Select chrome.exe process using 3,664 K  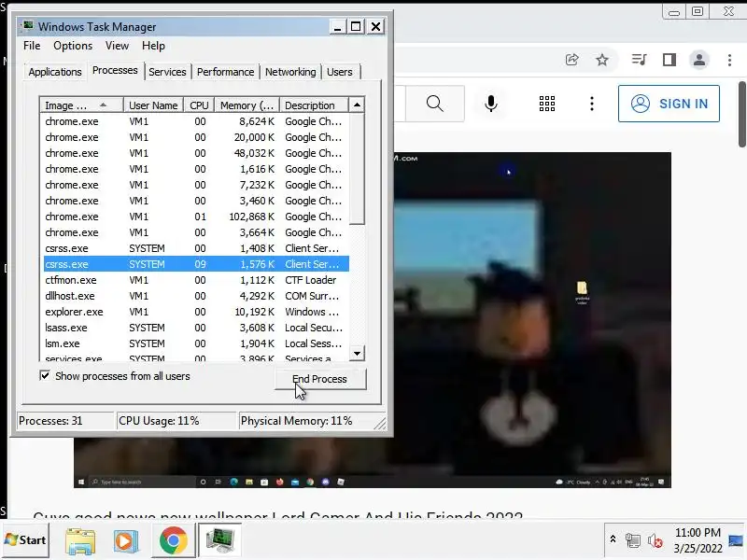tap(196, 232)
